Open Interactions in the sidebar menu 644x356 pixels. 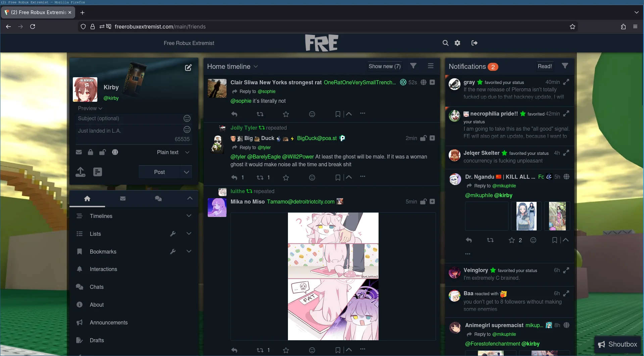(x=103, y=269)
